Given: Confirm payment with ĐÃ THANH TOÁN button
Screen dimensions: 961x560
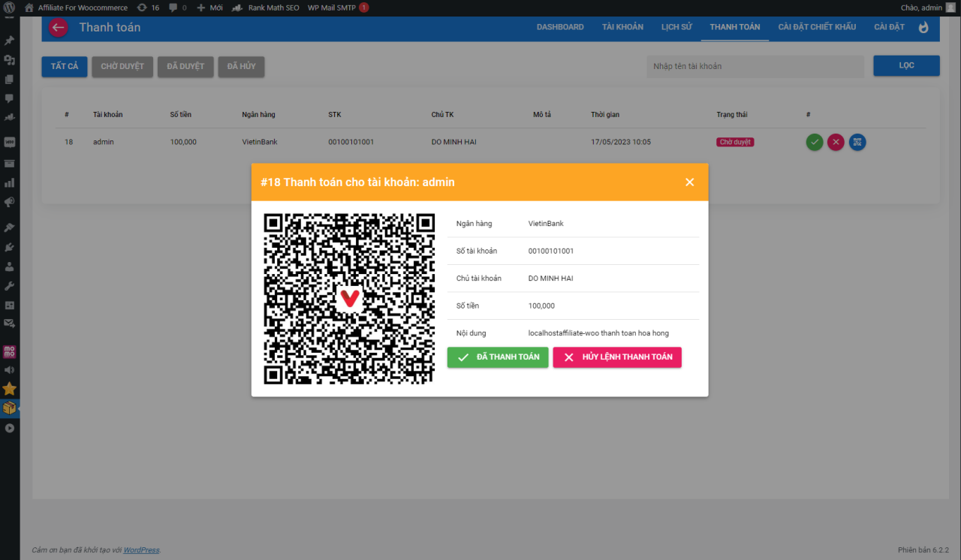Looking at the screenshot, I should click(497, 357).
